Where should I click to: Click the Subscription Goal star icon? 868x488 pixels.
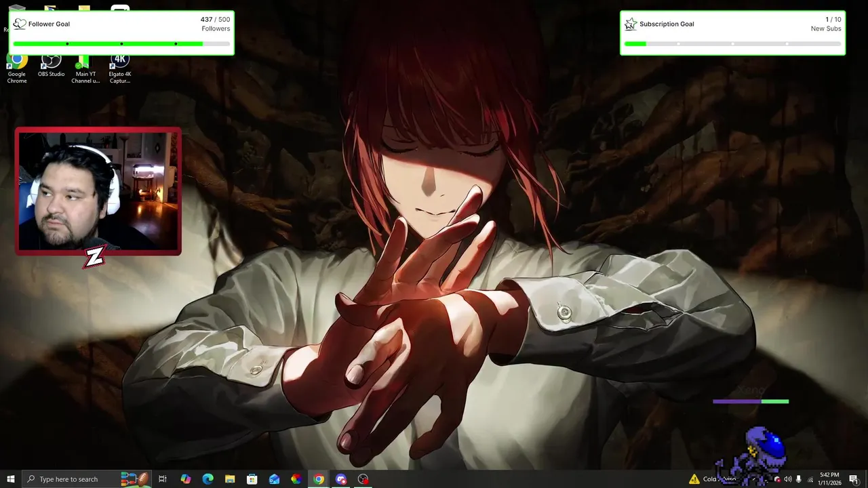click(631, 24)
